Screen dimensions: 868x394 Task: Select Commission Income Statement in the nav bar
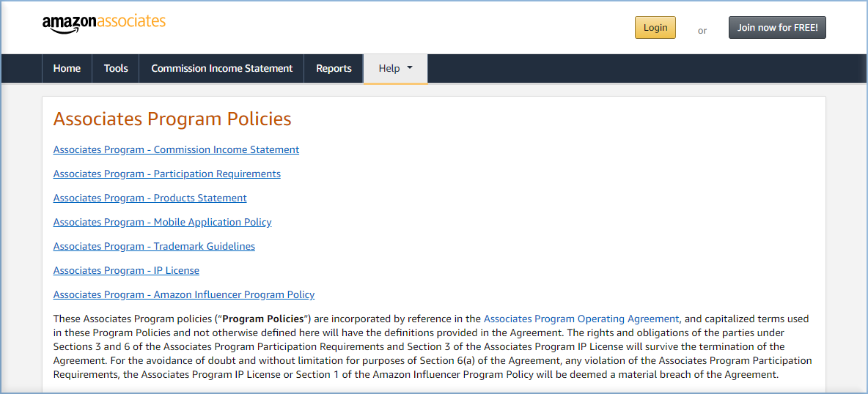[221, 69]
